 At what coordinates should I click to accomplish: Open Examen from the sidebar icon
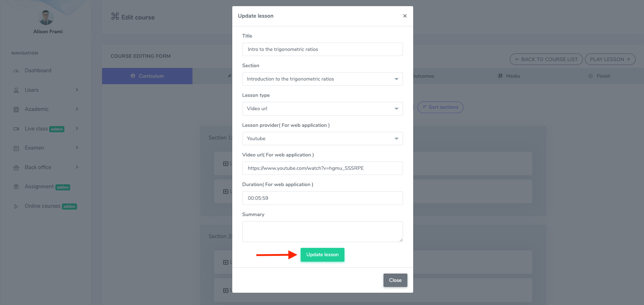click(x=16, y=147)
